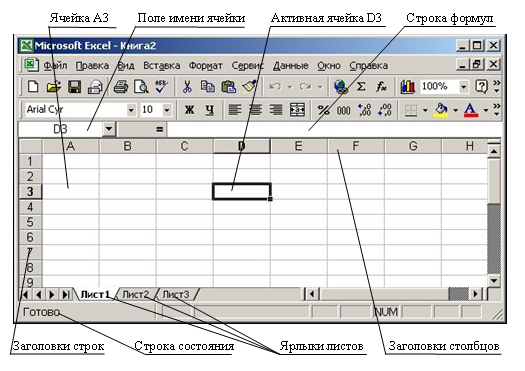Image resolution: width=525 pixels, height=371 pixels.
Task: Merge and center cells icon
Action: tap(297, 109)
